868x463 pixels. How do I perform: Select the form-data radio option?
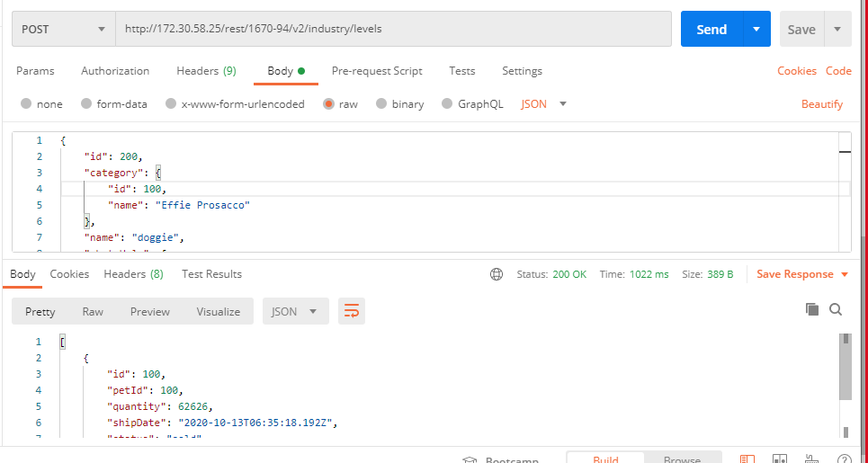pyautogui.click(x=85, y=104)
